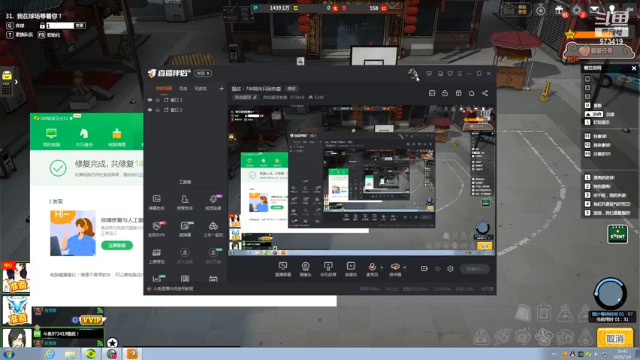This screenshot has height=360, width=640.
Task: Lock the 窗口 2 source
Action: pyautogui.click(x=158, y=110)
